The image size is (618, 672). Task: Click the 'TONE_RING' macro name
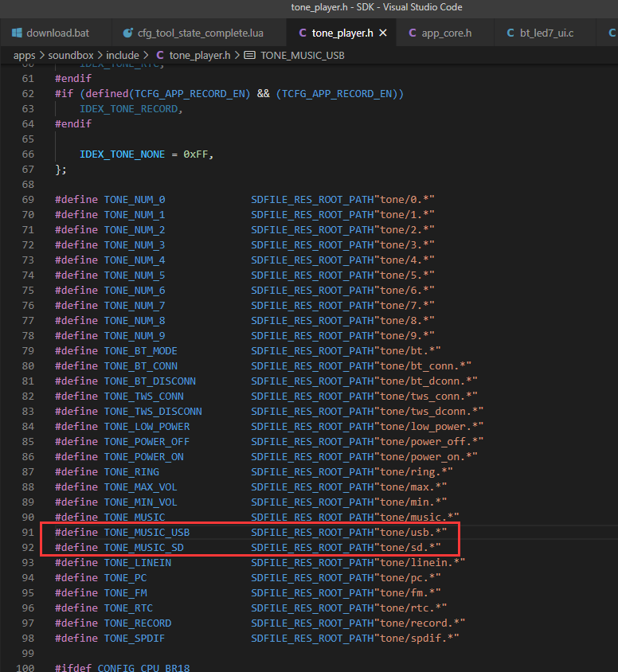point(131,472)
